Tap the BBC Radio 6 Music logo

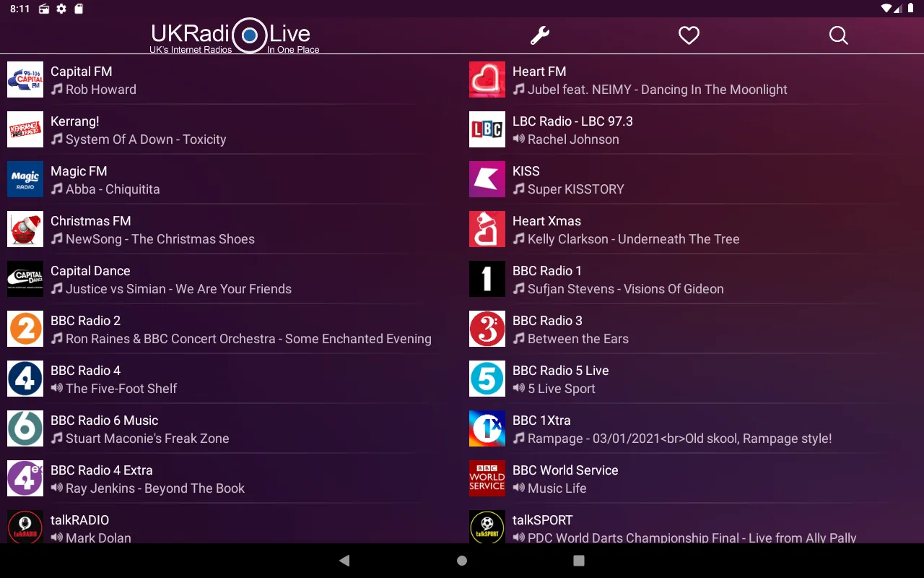[x=25, y=428]
